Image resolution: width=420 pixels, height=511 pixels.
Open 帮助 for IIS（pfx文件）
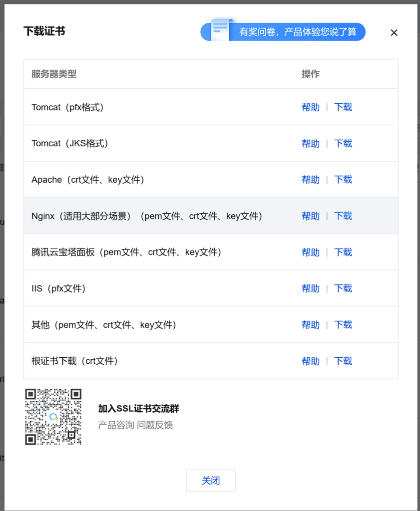tap(311, 288)
